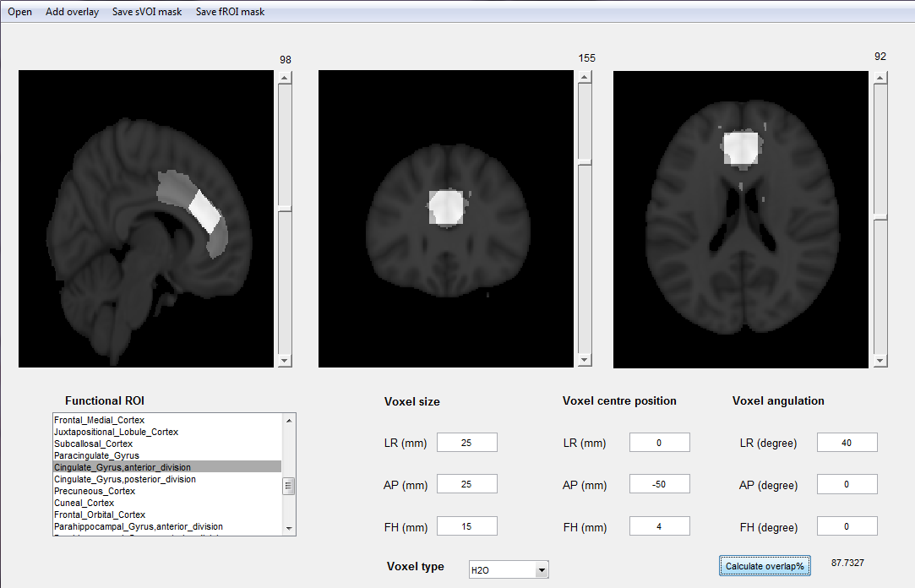Select Parahippocampal_Gyrus,anterior_division ROI
The image size is (915, 588).
[167, 526]
